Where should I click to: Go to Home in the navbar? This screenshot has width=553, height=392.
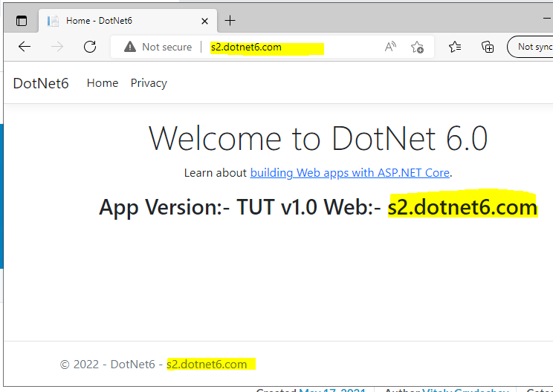[103, 83]
